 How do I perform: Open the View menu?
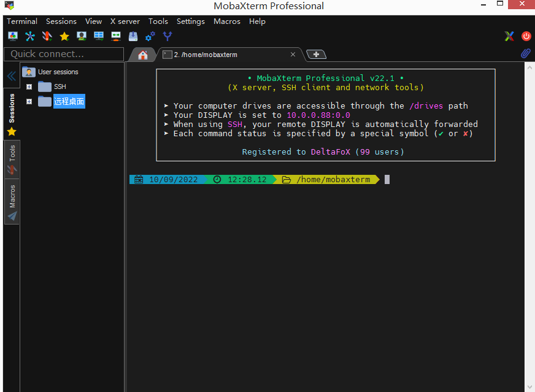click(93, 21)
